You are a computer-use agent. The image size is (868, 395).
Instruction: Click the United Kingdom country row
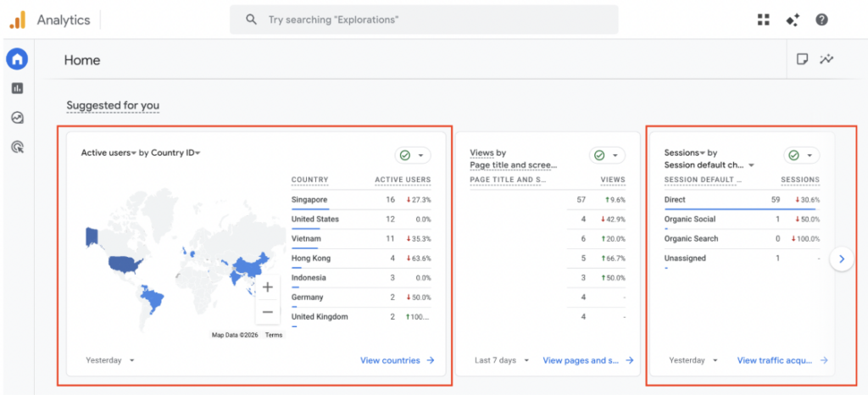(x=361, y=317)
